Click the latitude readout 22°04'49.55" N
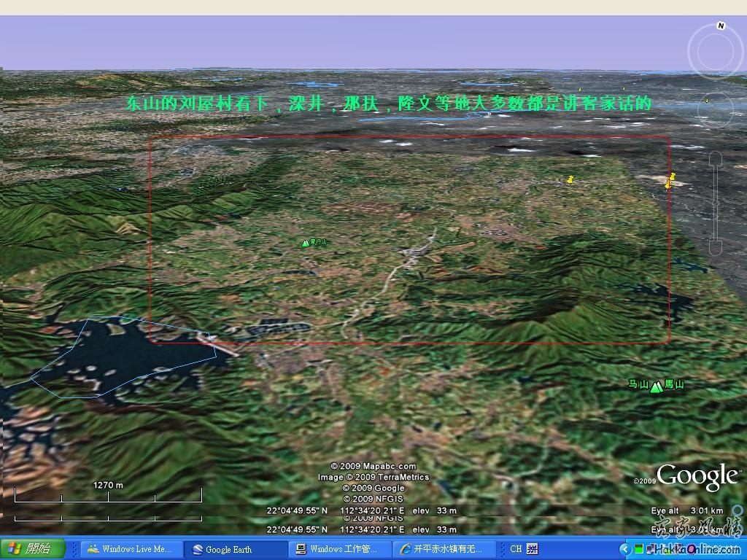 tap(297, 511)
